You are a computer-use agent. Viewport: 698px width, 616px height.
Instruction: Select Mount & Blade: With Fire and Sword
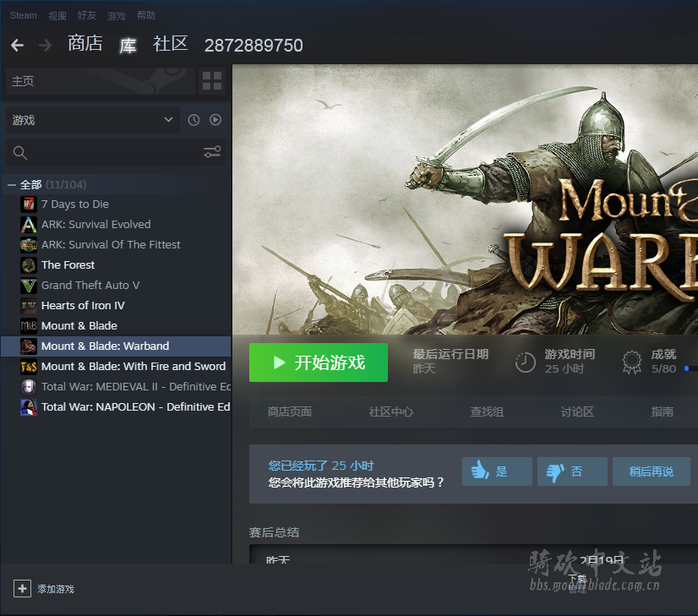pyautogui.click(x=116, y=367)
